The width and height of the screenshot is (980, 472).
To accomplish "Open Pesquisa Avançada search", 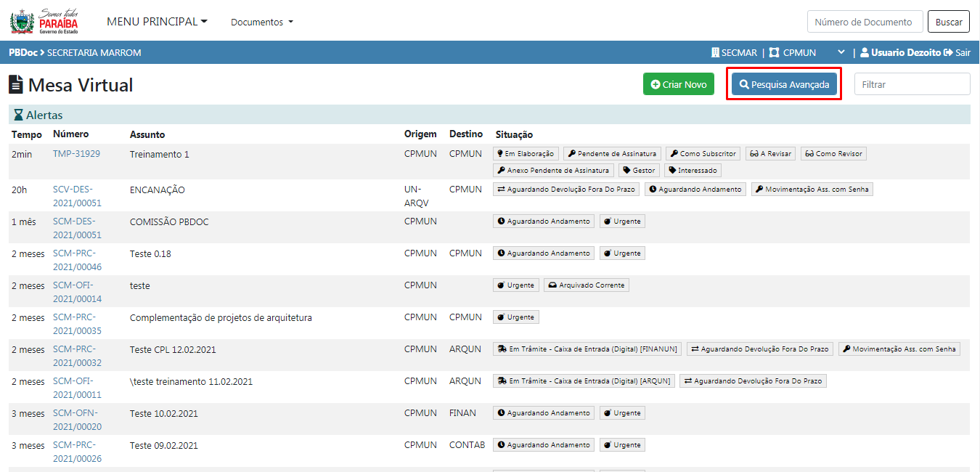I will [784, 84].
